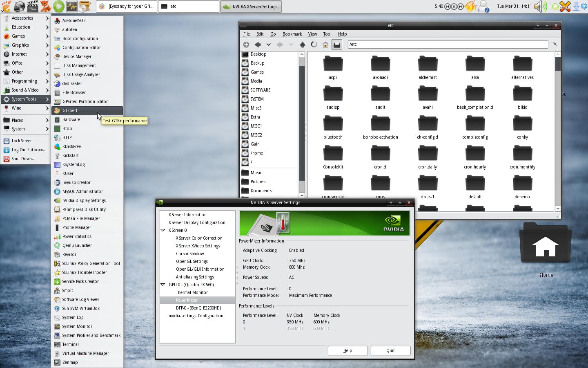Select Antialiasing Settings in tree

point(195,277)
